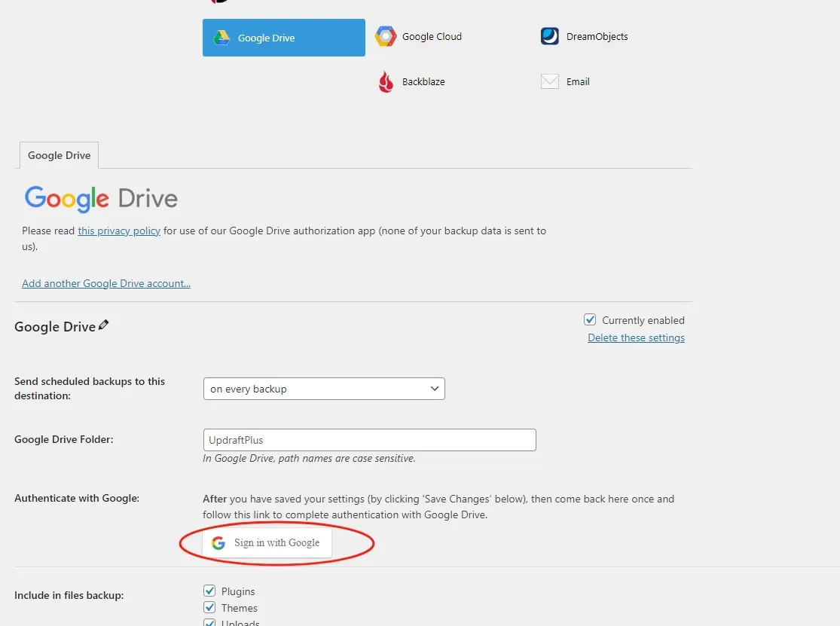Click Add another Google Drive account link
840x626 pixels.
tap(106, 284)
